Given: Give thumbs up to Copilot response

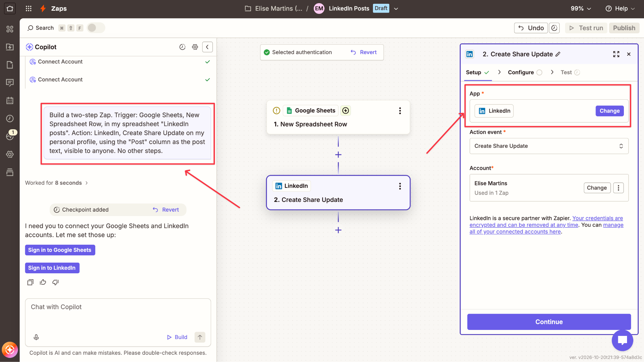Looking at the screenshot, I should coord(43,282).
